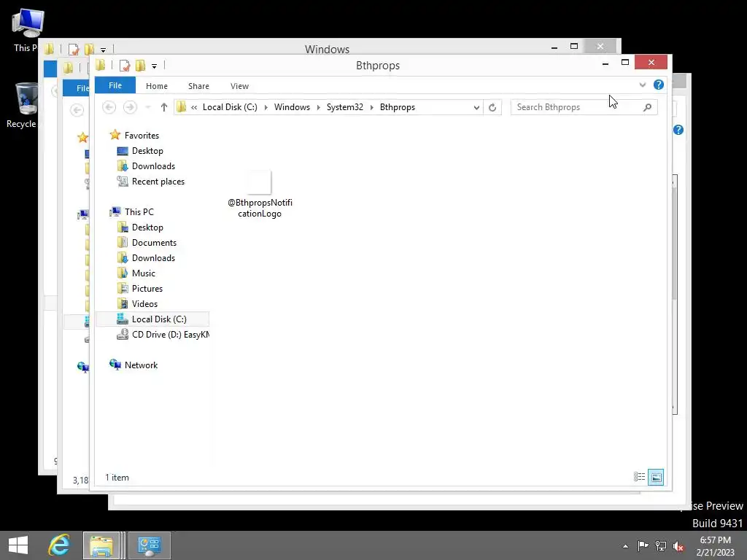The width and height of the screenshot is (747, 560).
Task: Select the Recycle Bin desktop icon
Action: pyautogui.click(x=22, y=105)
